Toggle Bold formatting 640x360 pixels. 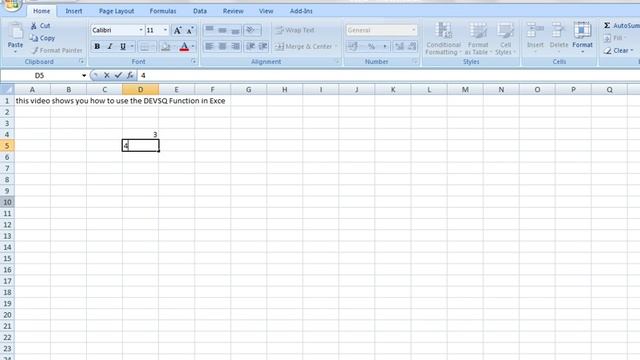(97, 47)
